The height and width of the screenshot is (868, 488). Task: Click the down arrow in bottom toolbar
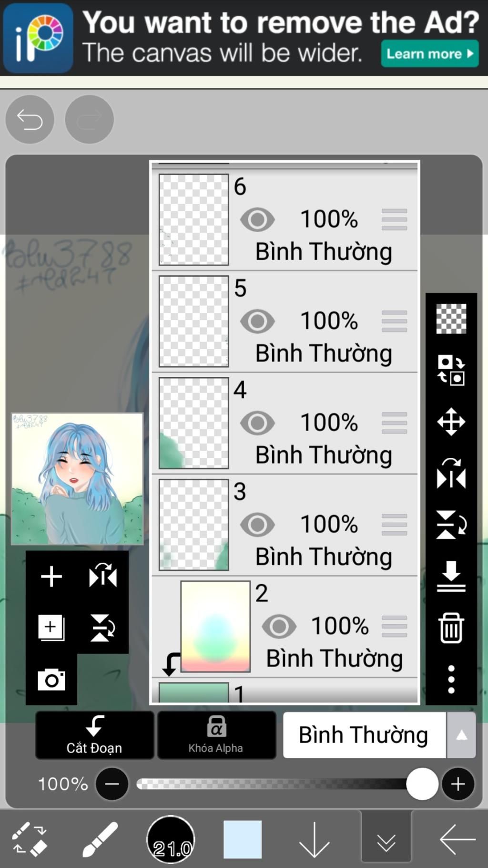pyautogui.click(x=314, y=840)
